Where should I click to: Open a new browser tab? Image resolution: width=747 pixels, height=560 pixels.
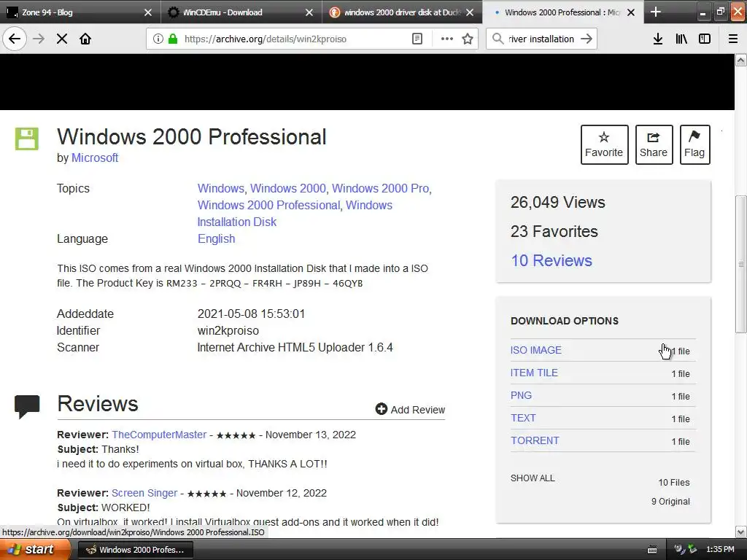[x=656, y=12]
